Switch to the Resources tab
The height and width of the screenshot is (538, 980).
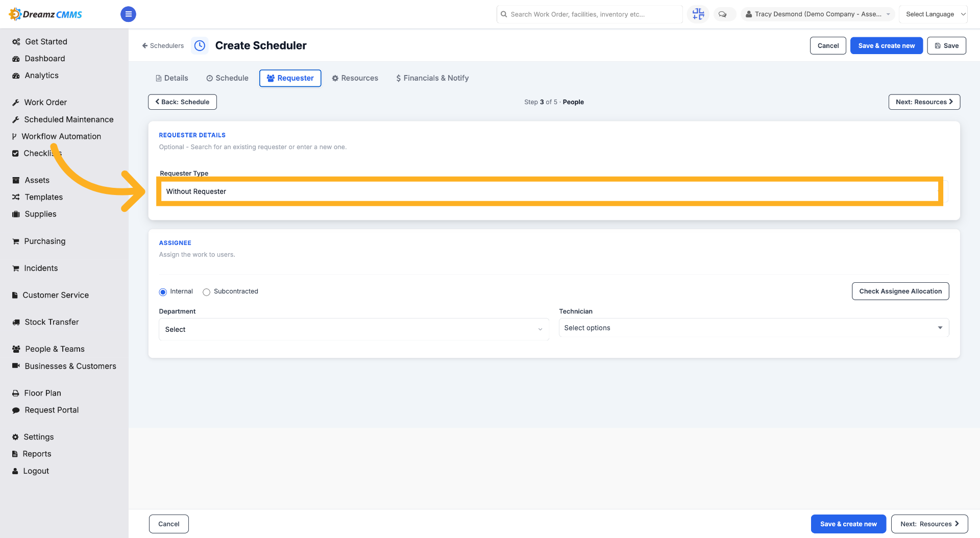pos(355,78)
